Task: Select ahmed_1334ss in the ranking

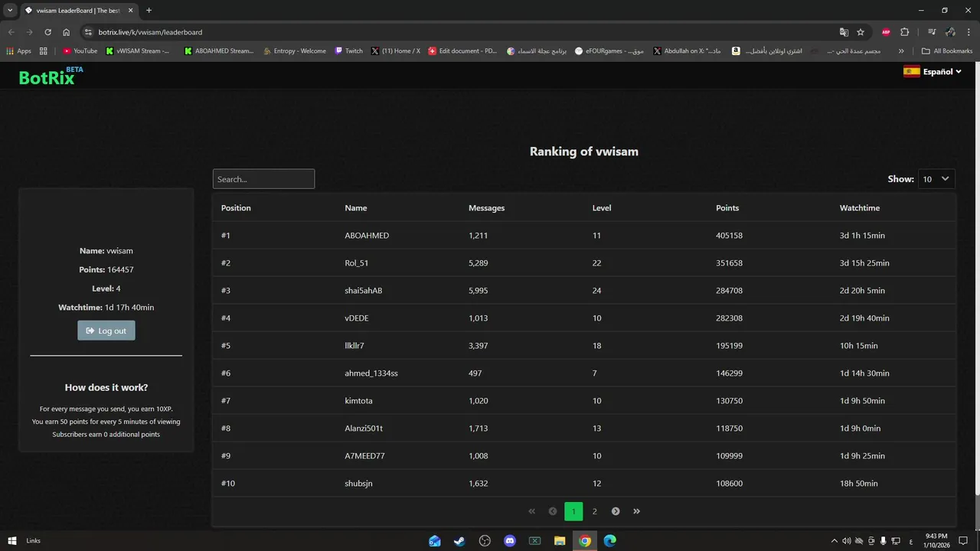Action: 371,373
